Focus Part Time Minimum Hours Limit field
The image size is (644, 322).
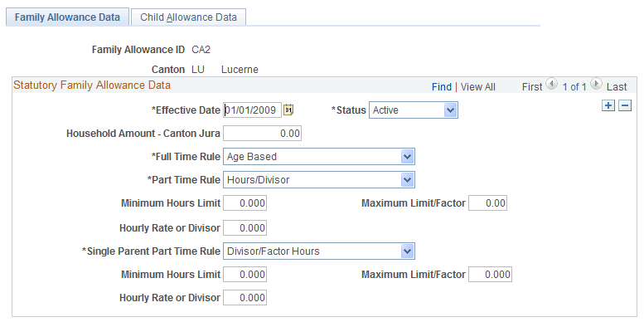coord(245,203)
